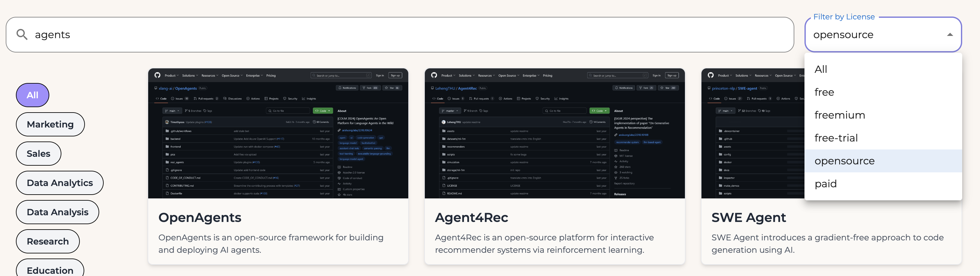Open Solutions menu in Agent4Rec thumbnail
The image size is (980, 276).
467,75
